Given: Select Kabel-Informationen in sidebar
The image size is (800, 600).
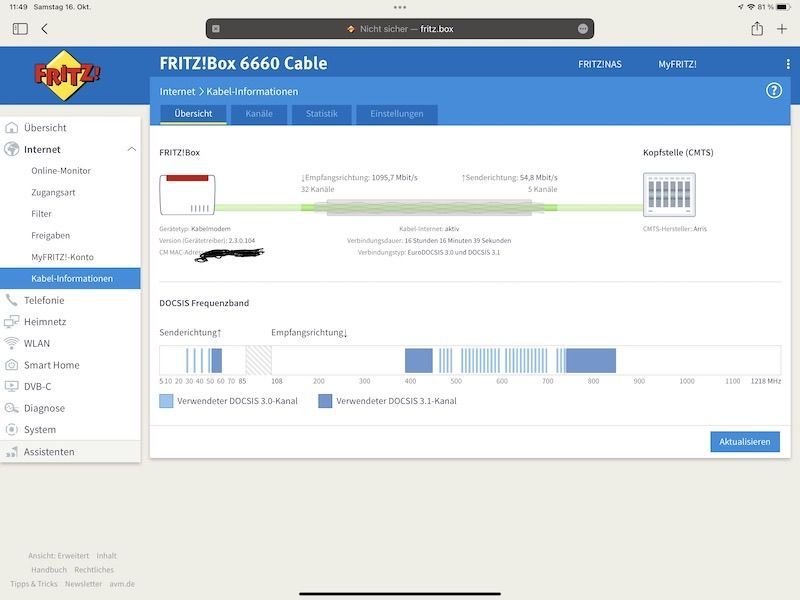Looking at the screenshot, I should coord(70,279).
